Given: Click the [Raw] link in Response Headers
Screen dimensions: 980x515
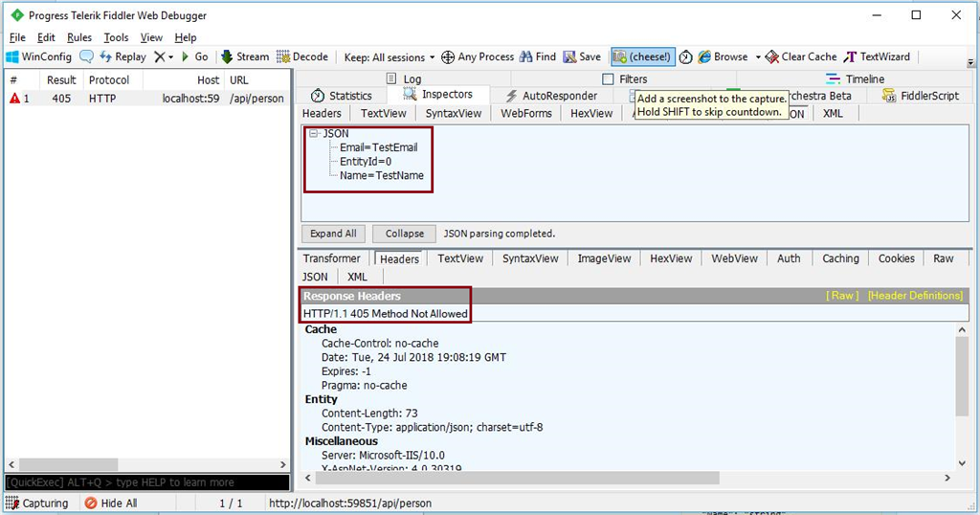Looking at the screenshot, I should (842, 296).
